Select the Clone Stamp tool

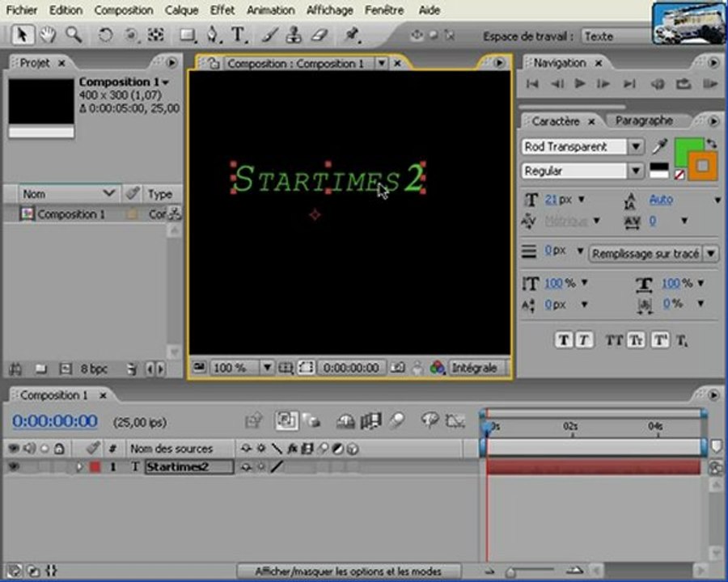[294, 36]
